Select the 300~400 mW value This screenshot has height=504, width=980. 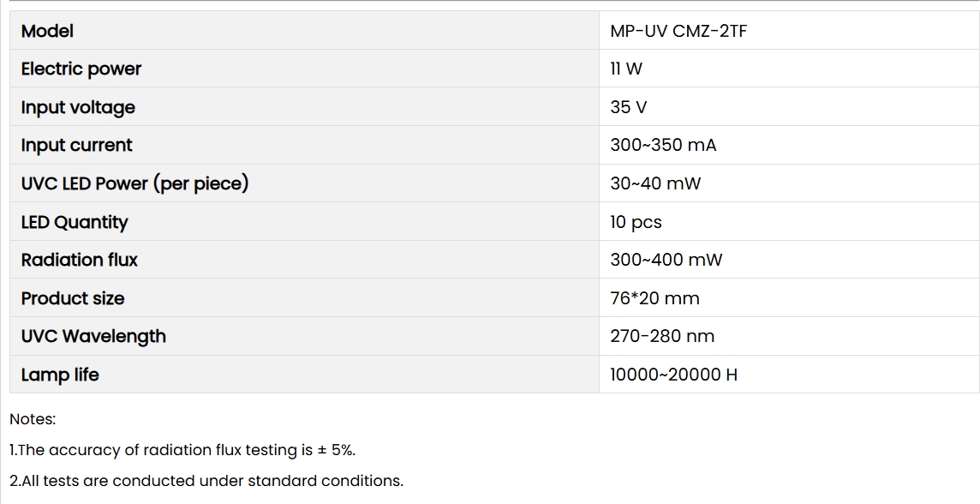tap(666, 260)
